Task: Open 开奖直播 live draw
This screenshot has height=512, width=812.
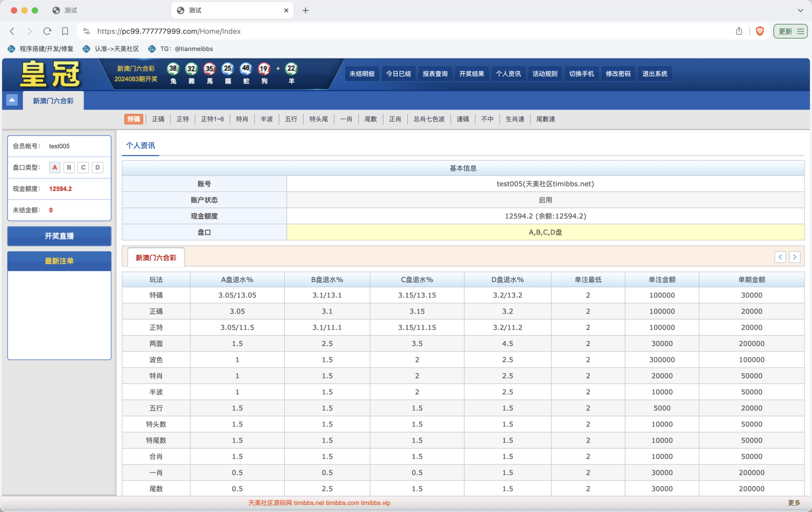Action: (59, 236)
